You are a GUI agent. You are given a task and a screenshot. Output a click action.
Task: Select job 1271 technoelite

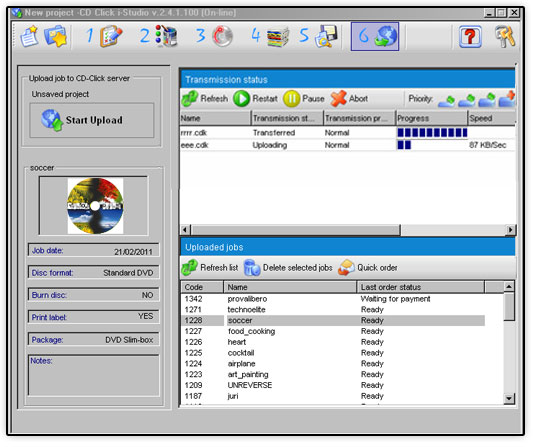point(333,311)
